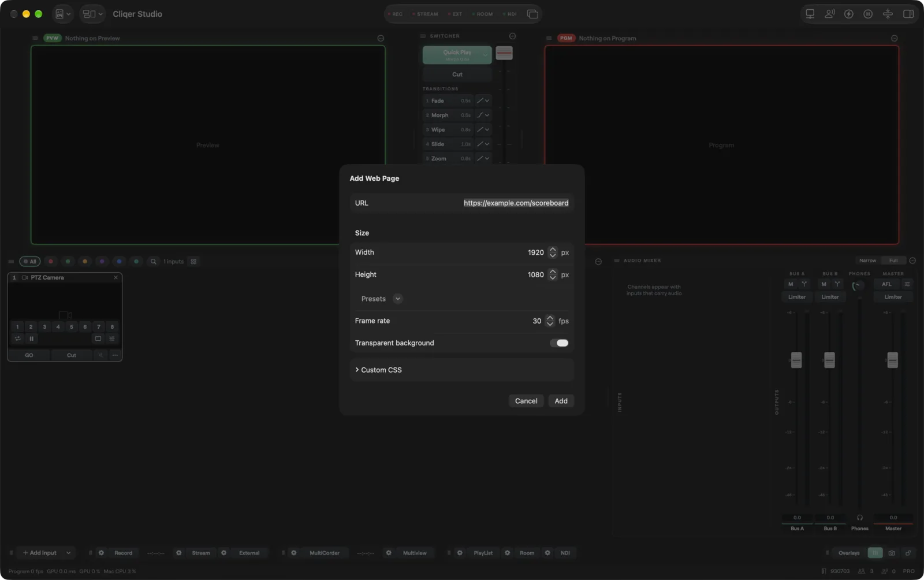
Task: Click Add to create the web page
Action: pyautogui.click(x=561, y=401)
